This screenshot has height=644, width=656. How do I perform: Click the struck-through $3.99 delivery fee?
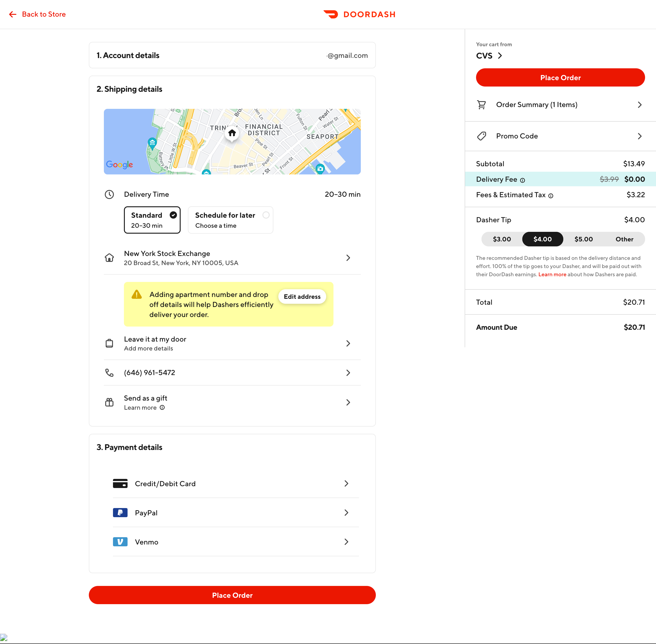pos(609,179)
